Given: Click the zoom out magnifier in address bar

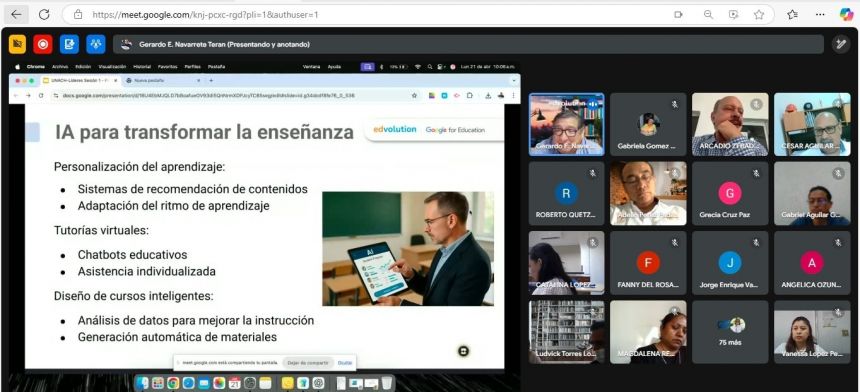Looking at the screenshot, I should 709,15.
